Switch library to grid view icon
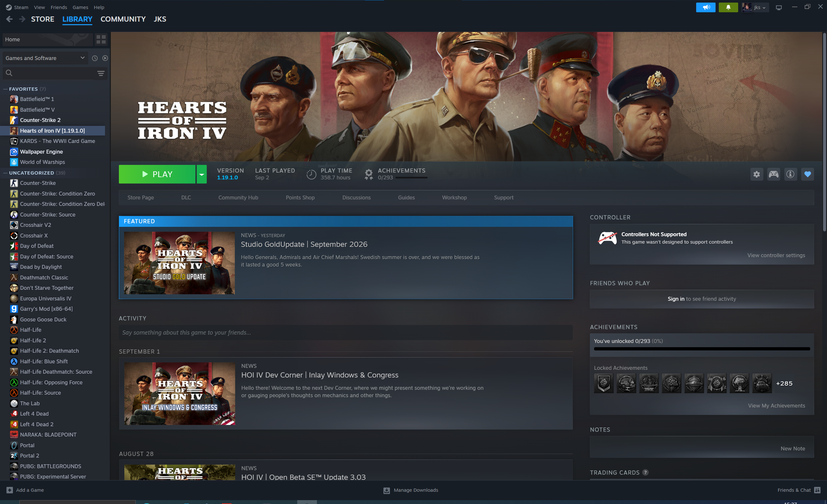Screen dimensions: 827x504 [101, 40]
